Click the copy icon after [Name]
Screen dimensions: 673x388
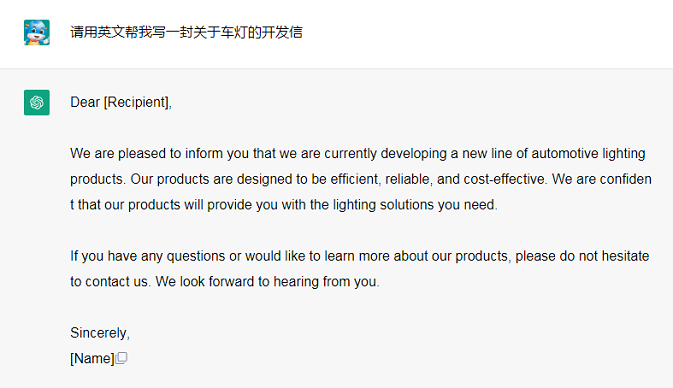click(x=121, y=358)
